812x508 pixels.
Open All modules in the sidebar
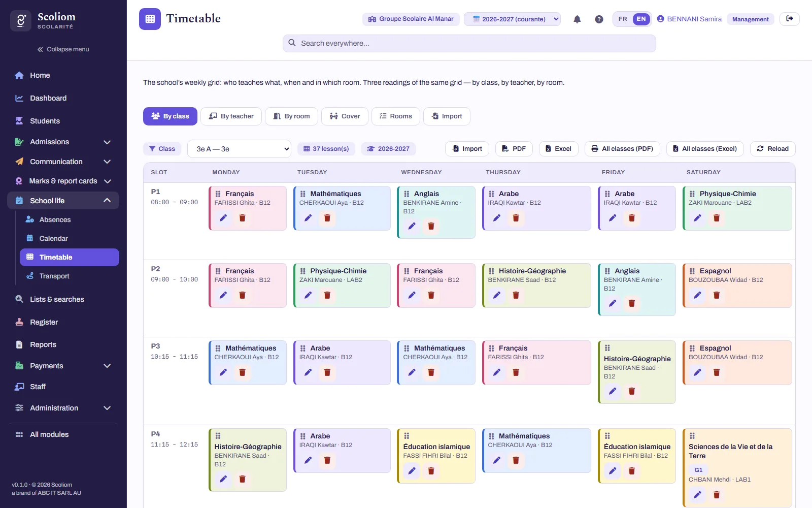(x=63, y=434)
